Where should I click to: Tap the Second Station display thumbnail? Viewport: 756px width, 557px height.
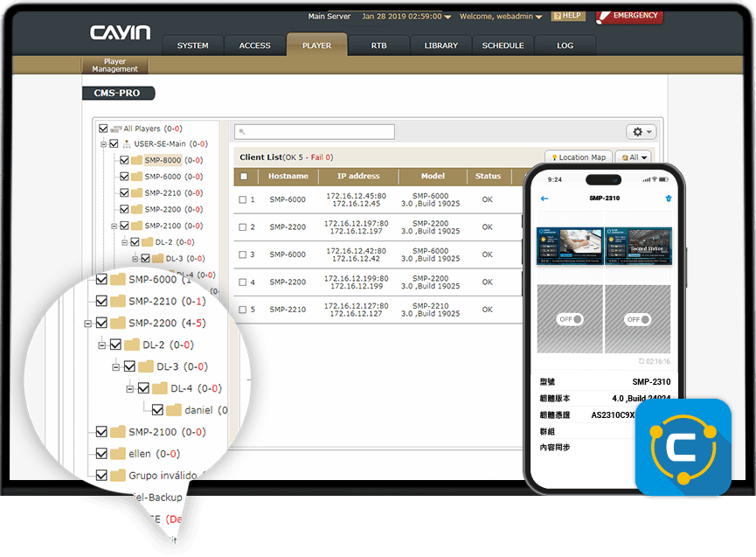[638, 246]
